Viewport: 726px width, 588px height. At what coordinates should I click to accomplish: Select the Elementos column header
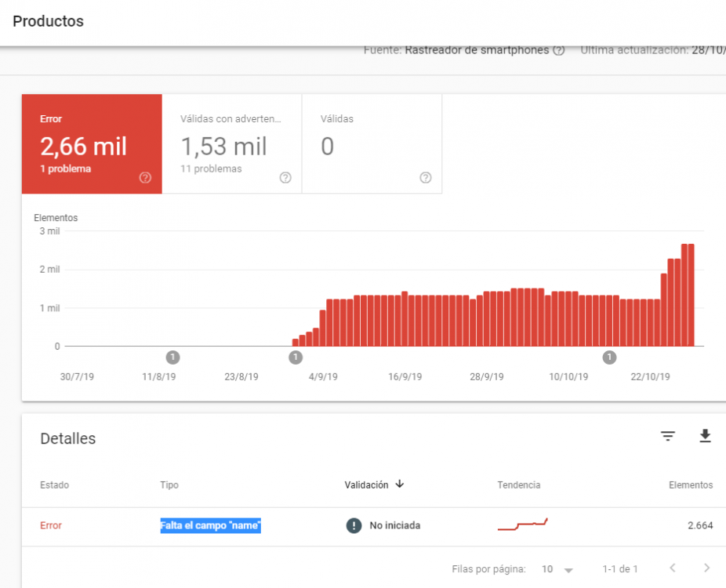click(x=691, y=485)
